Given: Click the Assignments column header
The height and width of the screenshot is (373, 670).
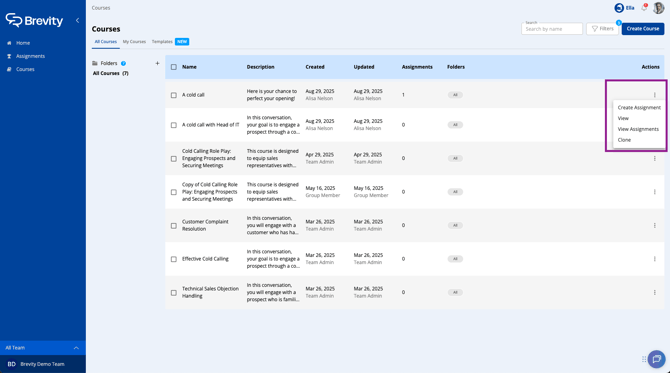Looking at the screenshot, I should click(x=417, y=67).
